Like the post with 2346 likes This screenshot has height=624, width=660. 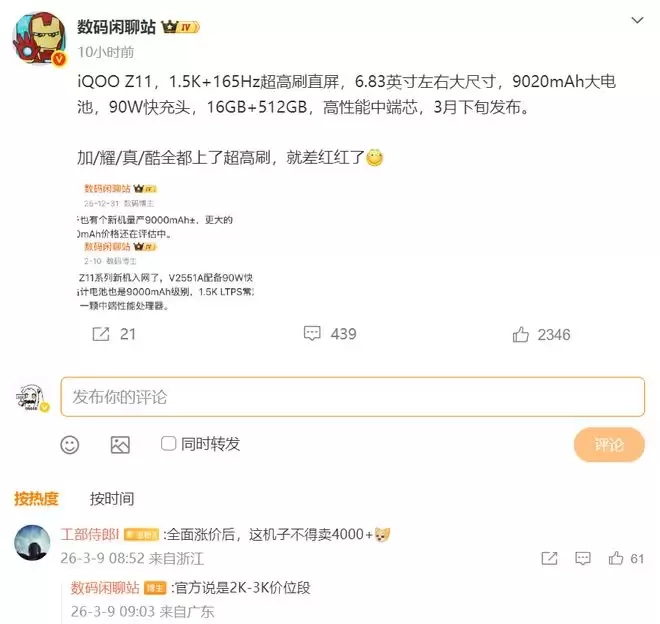521,335
